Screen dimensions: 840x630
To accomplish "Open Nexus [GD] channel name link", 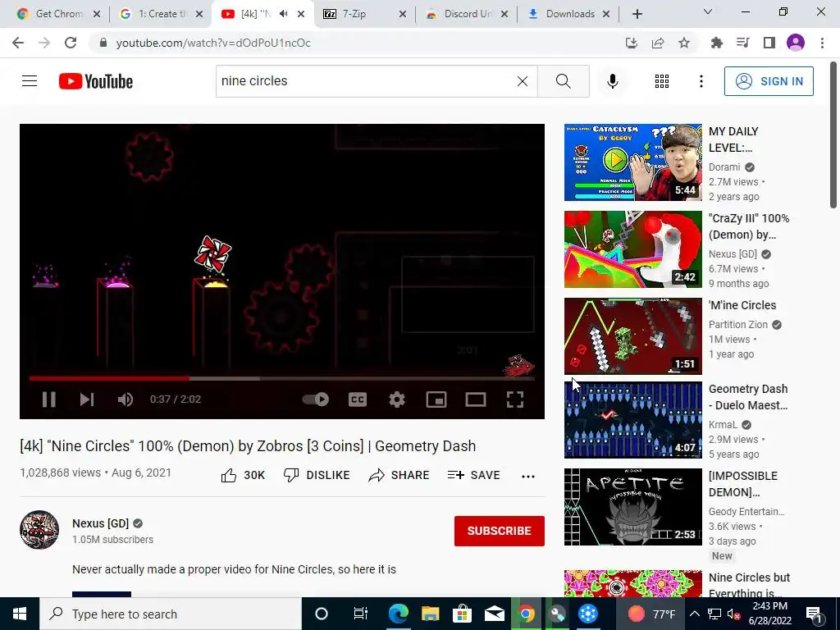I will pyautogui.click(x=101, y=523).
